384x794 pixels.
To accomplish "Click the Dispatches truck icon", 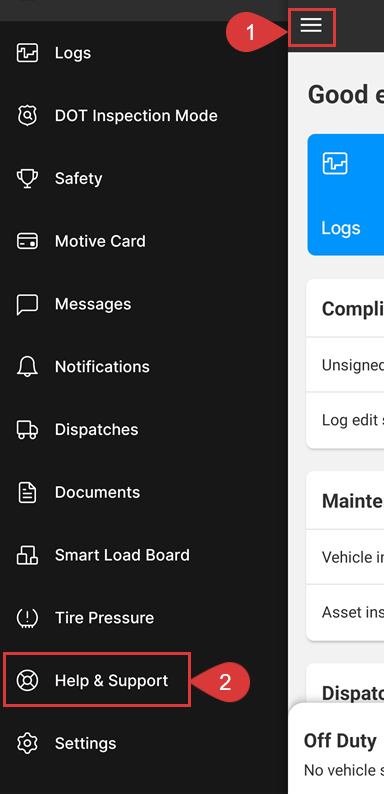I will point(27,429).
